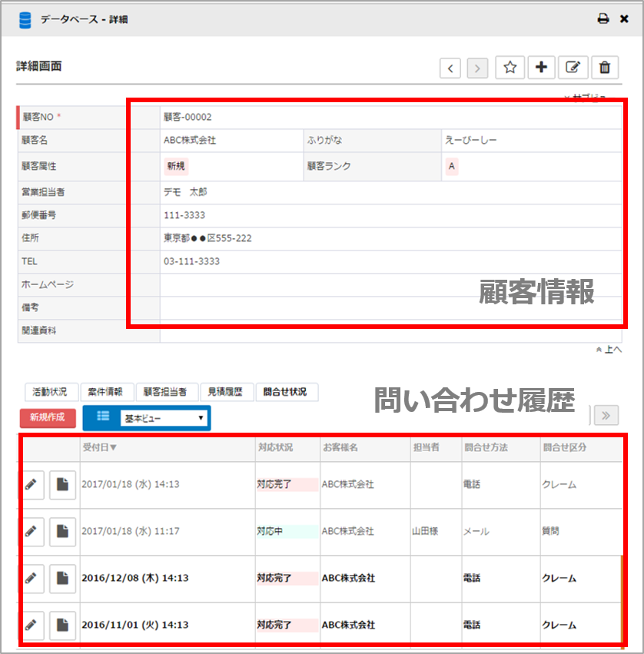Edit the 2016/11/01 inquiry with pencil icon

click(32, 624)
